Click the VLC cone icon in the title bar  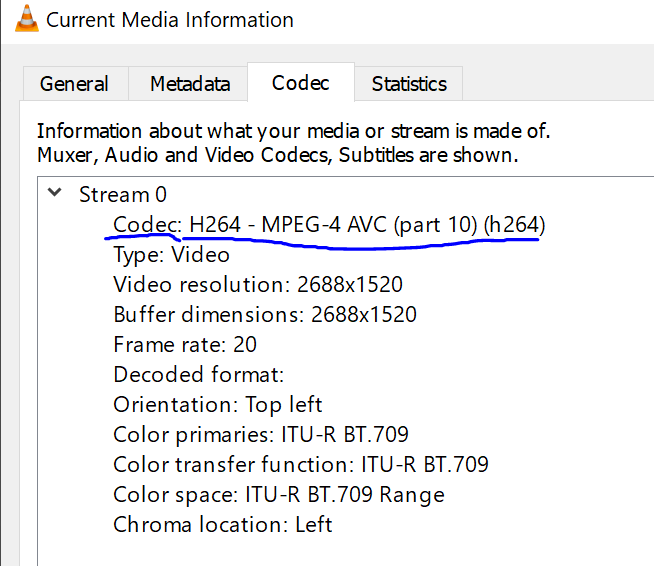(x=25, y=19)
